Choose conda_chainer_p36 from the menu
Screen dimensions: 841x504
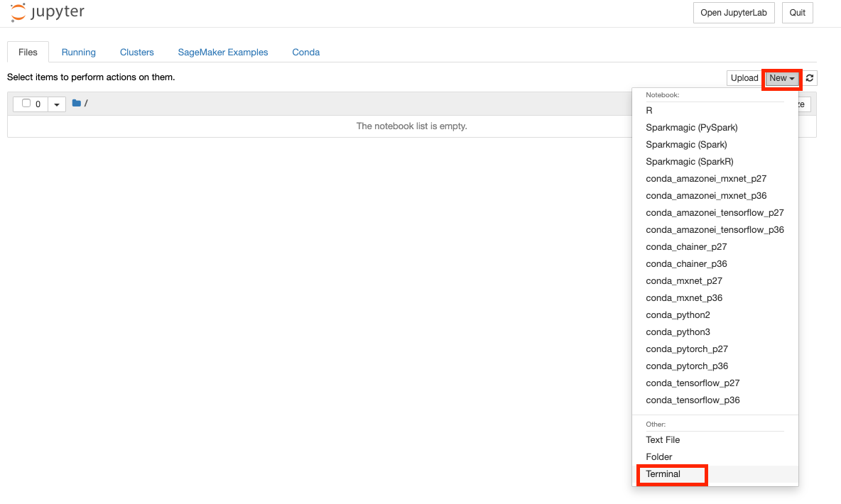tap(715, 264)
